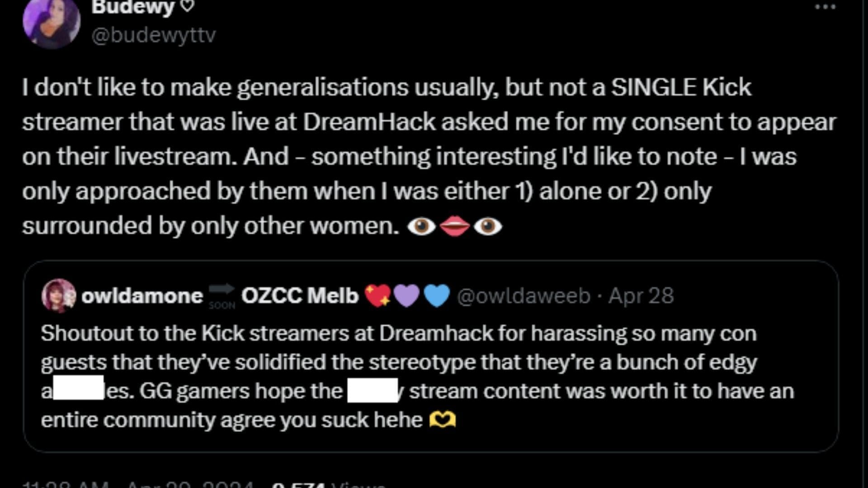Image resolution: width=868 pixels, height=488 pixels.
Task: Click the owldamone display name
Action: click(x=142, y=296)
